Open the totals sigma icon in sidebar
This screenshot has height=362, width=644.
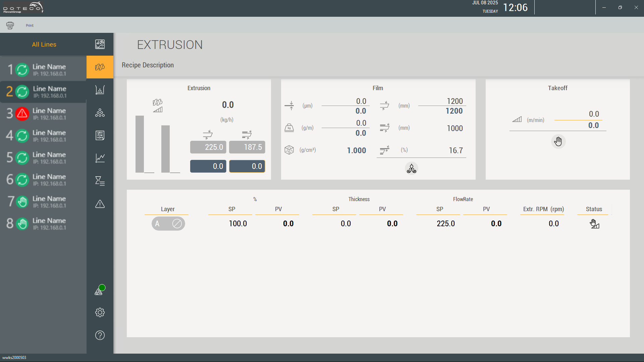click(100, 181)
